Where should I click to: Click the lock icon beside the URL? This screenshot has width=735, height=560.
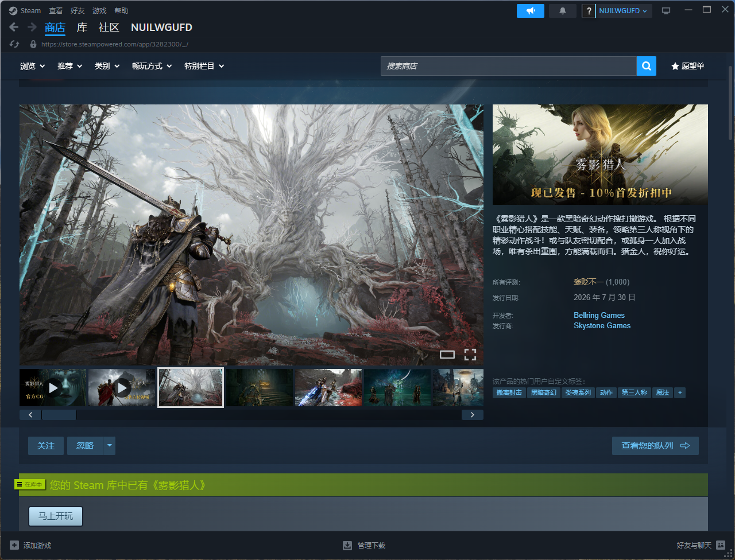pyautogui.click(x=33, y=44)
